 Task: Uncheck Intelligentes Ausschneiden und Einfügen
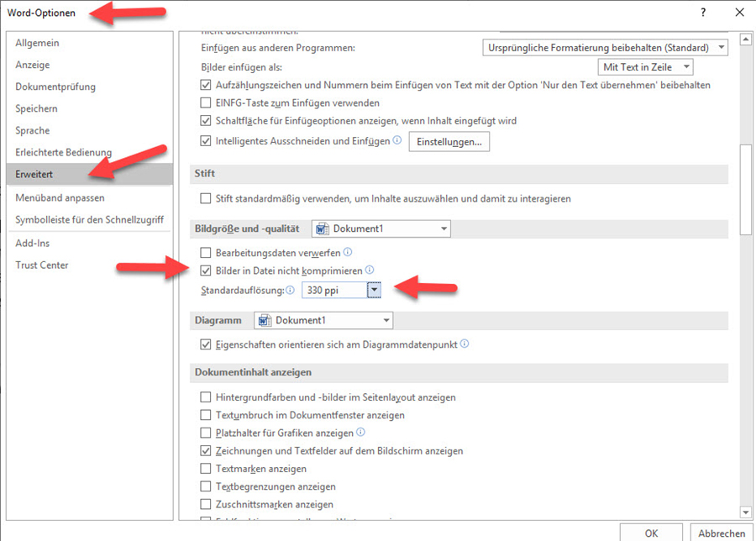206,141
